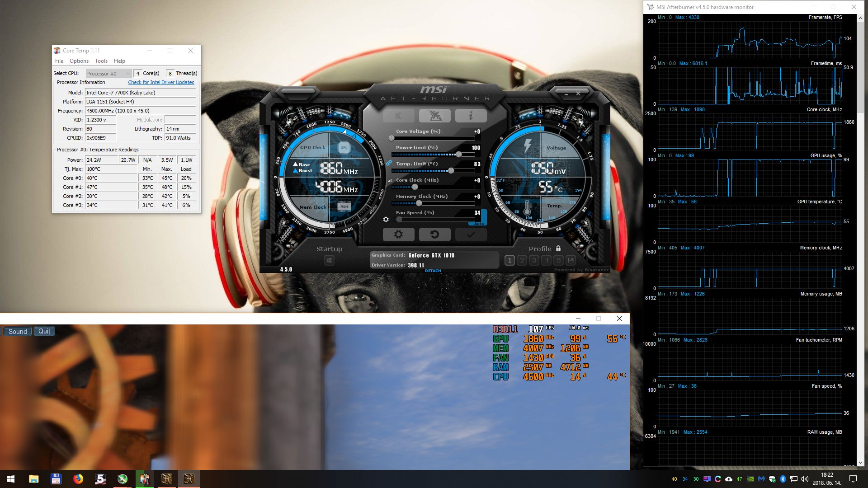This screenshot has height=488, width=868.
Task: Open the curve editor icon beside Core Clock
Action: coord(390,180)
